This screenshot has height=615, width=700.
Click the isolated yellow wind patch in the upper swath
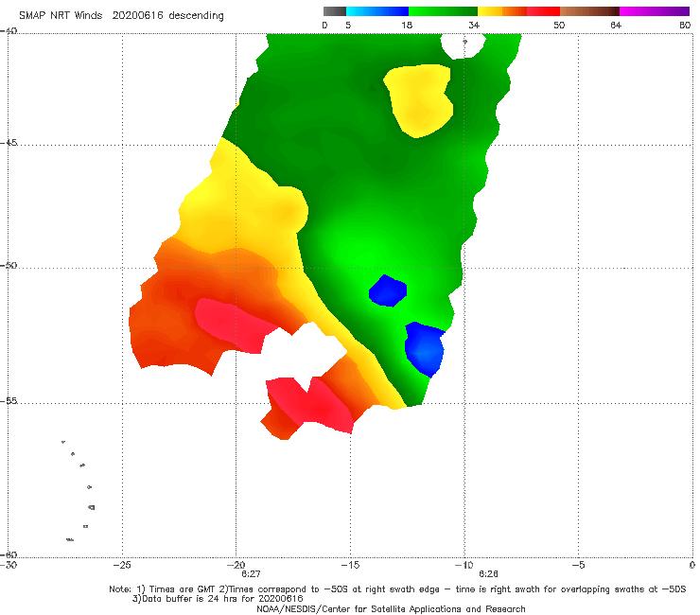pos(419,101)
